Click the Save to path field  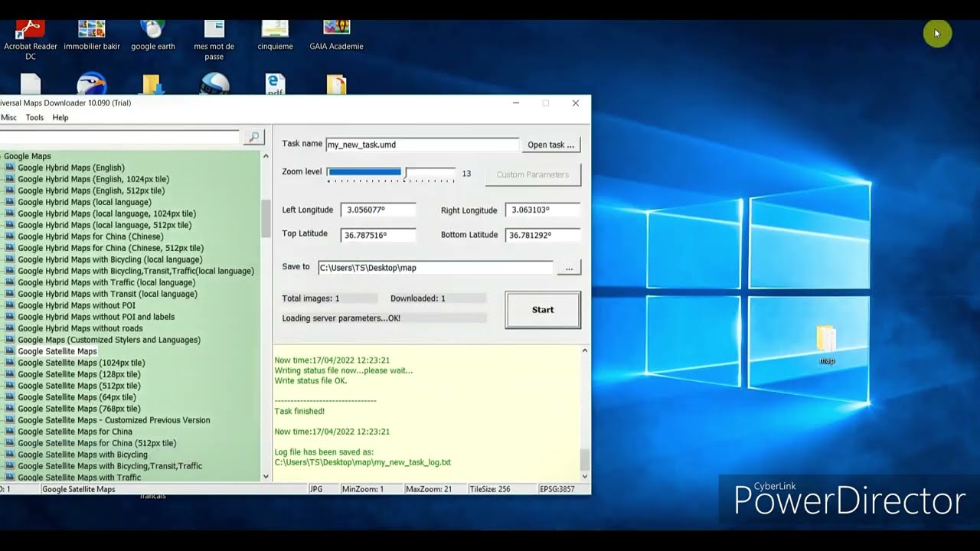pos(435,268)
